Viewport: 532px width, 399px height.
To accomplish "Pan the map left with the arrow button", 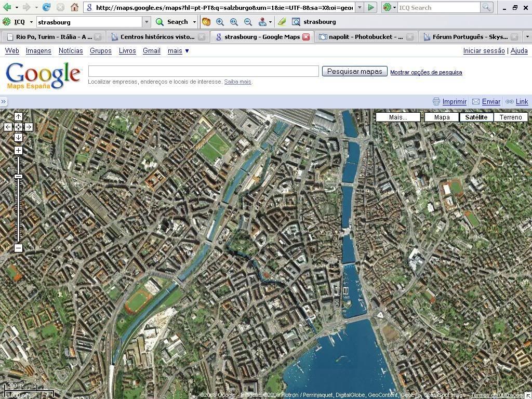I will click(x=8, y=127).
